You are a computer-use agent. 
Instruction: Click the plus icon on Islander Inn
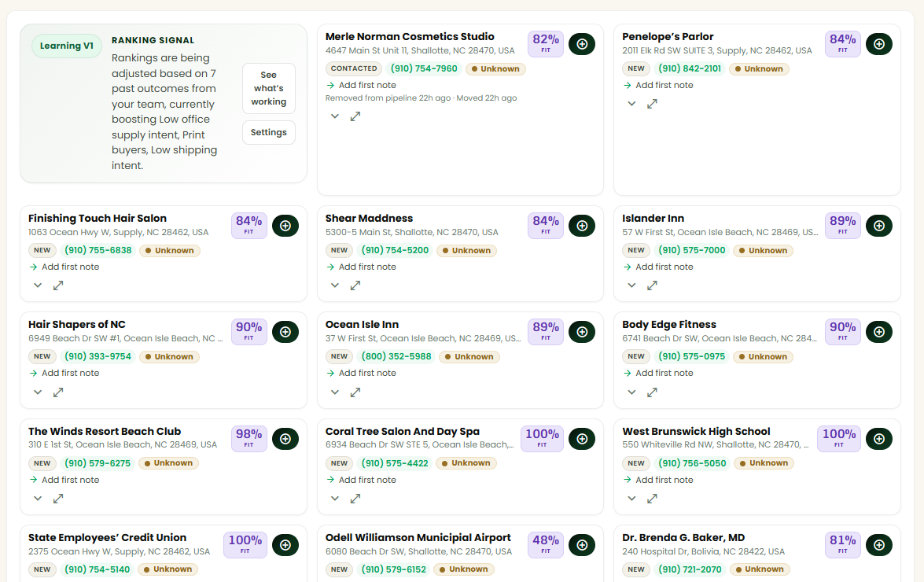coord(878,226)
